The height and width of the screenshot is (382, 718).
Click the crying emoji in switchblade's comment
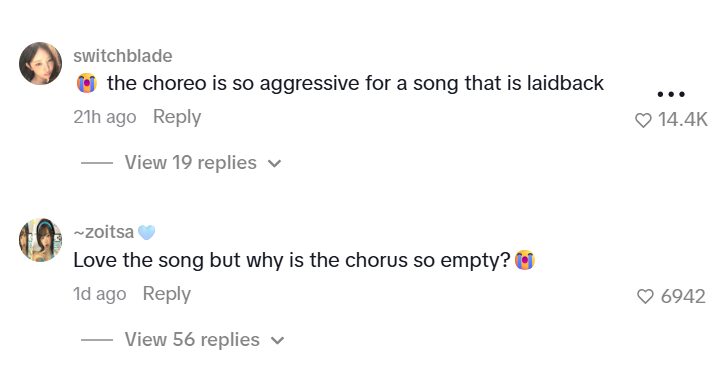pyautogui.click(x=87, y=83)
